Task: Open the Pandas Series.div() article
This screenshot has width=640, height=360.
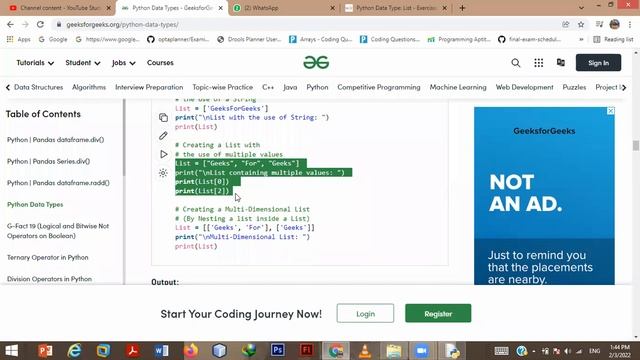Action: pyautogui.click(x=48, y=161)
